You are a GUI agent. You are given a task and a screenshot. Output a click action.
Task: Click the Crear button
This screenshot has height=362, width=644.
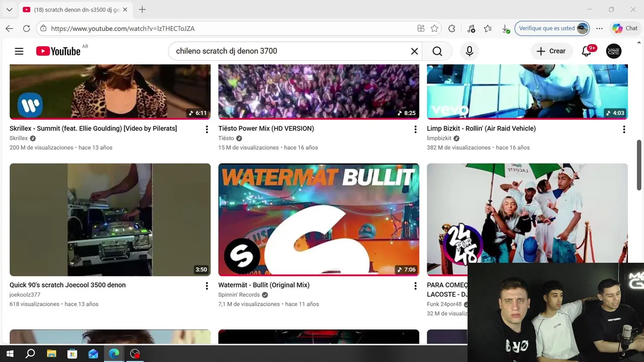[x=551, y=51]
